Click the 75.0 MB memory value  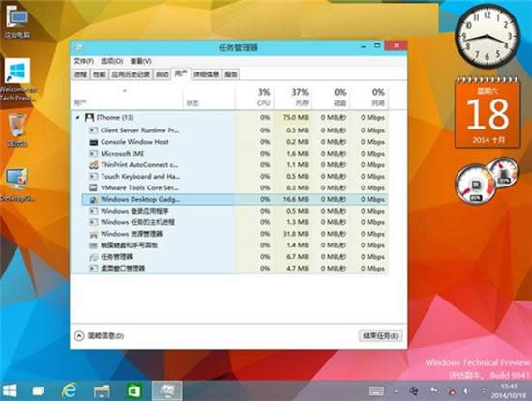[296, 118]
